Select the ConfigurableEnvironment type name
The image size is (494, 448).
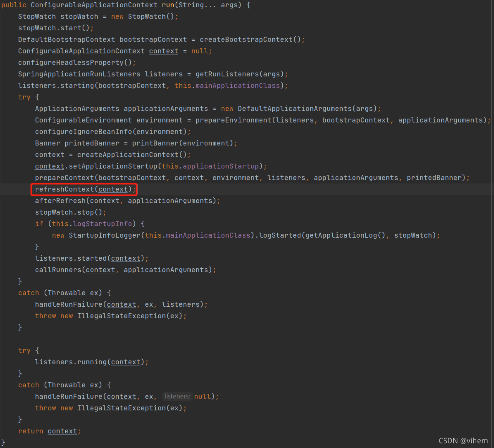click(83, 120)
